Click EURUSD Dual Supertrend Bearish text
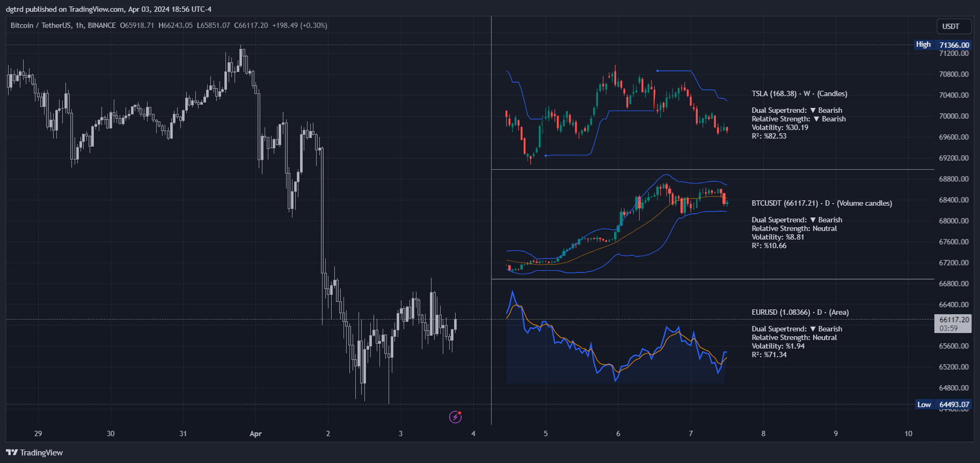The height and width of the screenshot is (463, 980). pyautogui.click(x=797, y=329)
